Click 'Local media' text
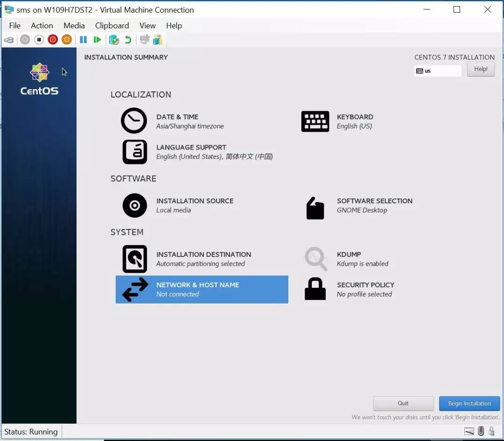This screenshot has width=504, height=441. tap(174, 210)
